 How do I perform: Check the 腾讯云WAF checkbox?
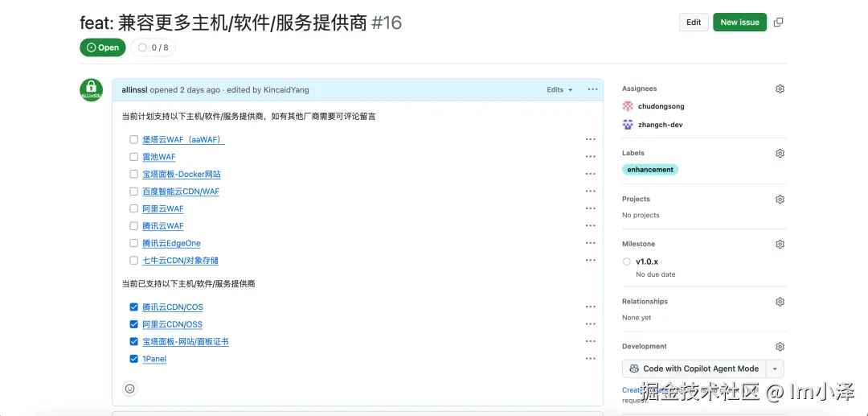click(x=133, y=225)
